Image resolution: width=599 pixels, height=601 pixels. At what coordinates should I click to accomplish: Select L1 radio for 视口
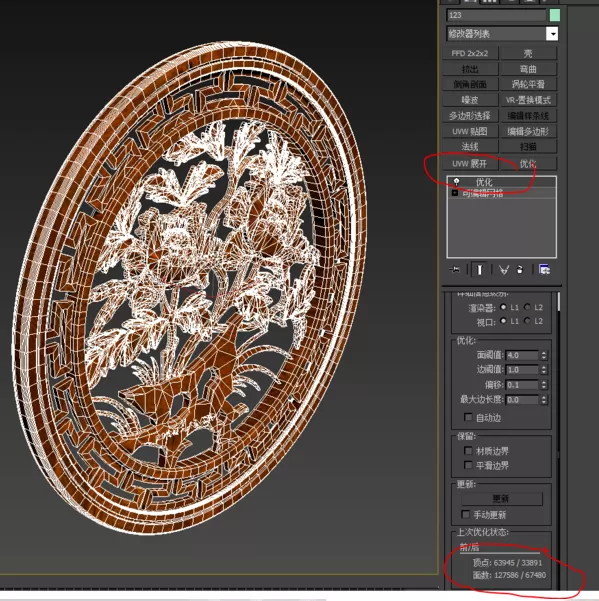503,321
